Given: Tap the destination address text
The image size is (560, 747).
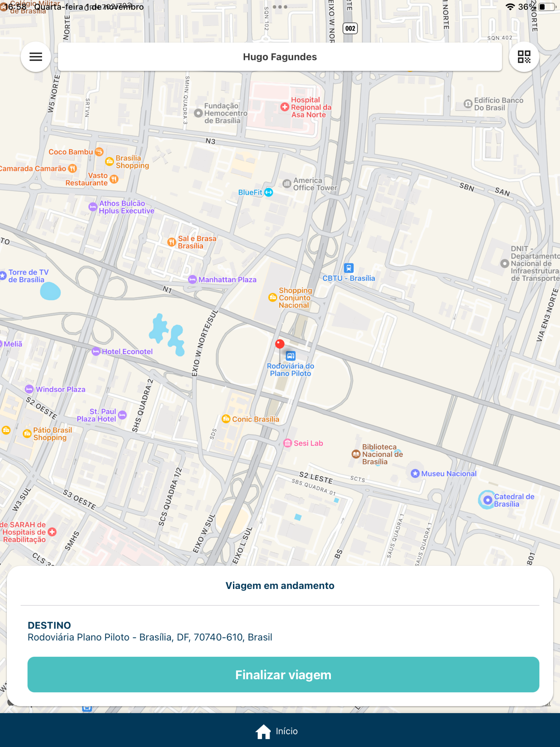Looking at the screenshot, I should pos(150,637).
